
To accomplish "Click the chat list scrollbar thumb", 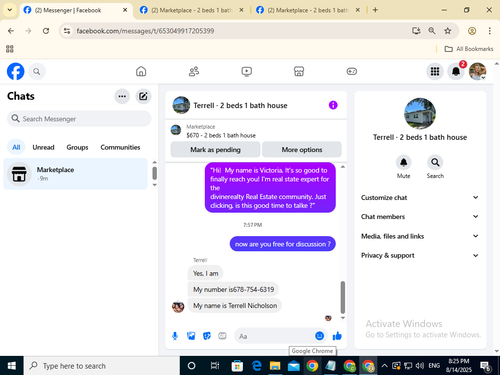I will tap(154, 173).
